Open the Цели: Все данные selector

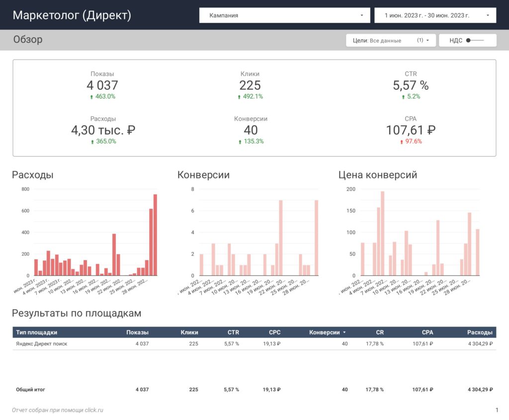pos(391,40)
